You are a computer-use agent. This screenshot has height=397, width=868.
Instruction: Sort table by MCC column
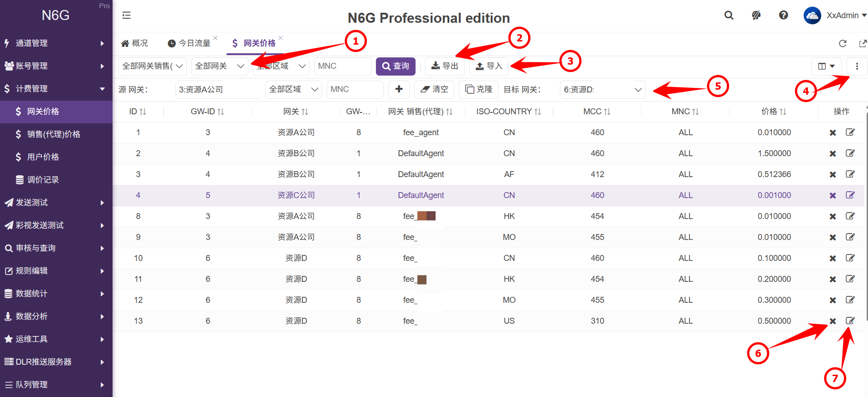pyautogui.click(x=607, y=112)
